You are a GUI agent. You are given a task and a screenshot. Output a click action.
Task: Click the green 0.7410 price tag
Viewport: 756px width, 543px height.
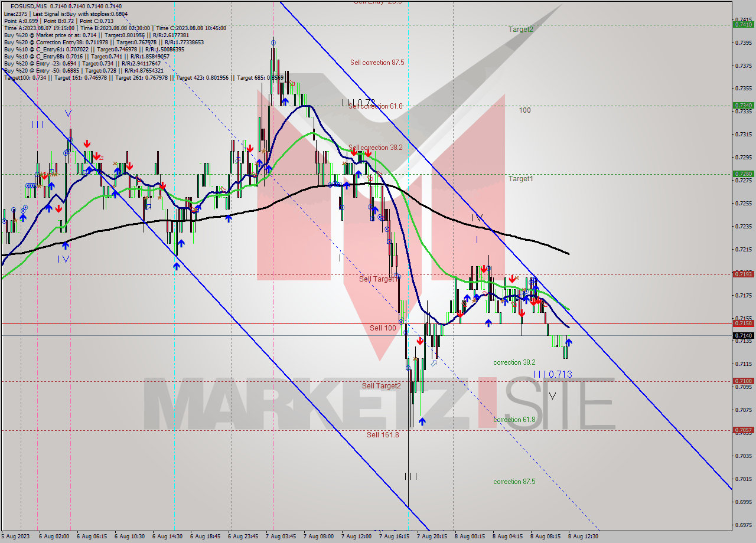tap(743, 24)
